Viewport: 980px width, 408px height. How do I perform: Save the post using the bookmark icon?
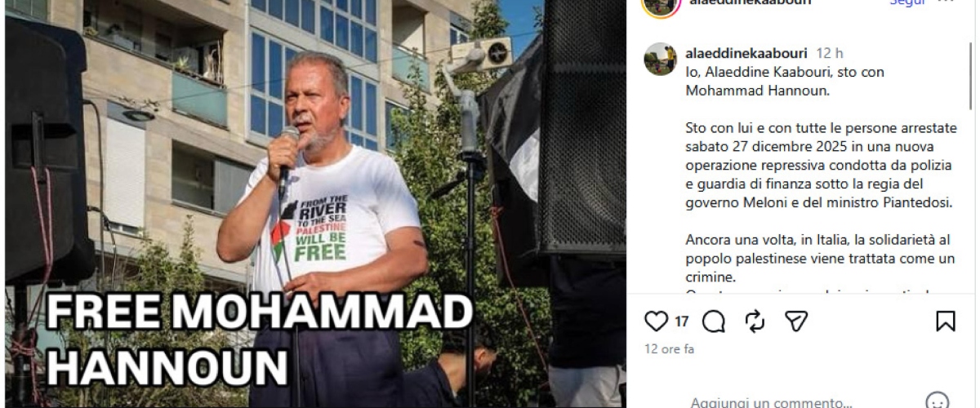945,322
